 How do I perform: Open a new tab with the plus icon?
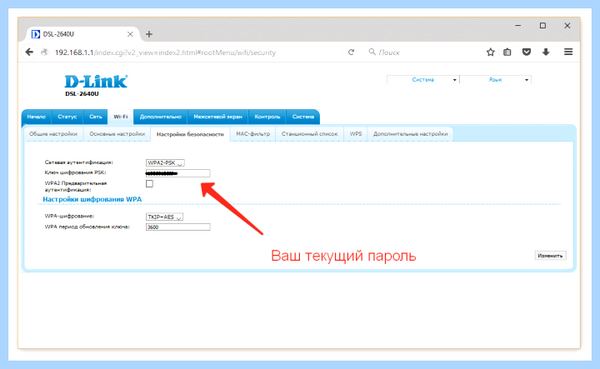tap(149, 34)
